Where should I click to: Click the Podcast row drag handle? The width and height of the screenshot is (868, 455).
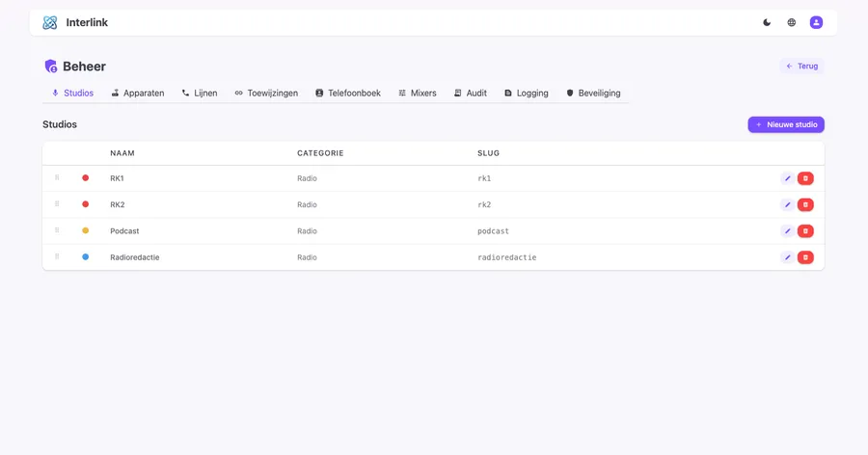click(x=57, y=230)
